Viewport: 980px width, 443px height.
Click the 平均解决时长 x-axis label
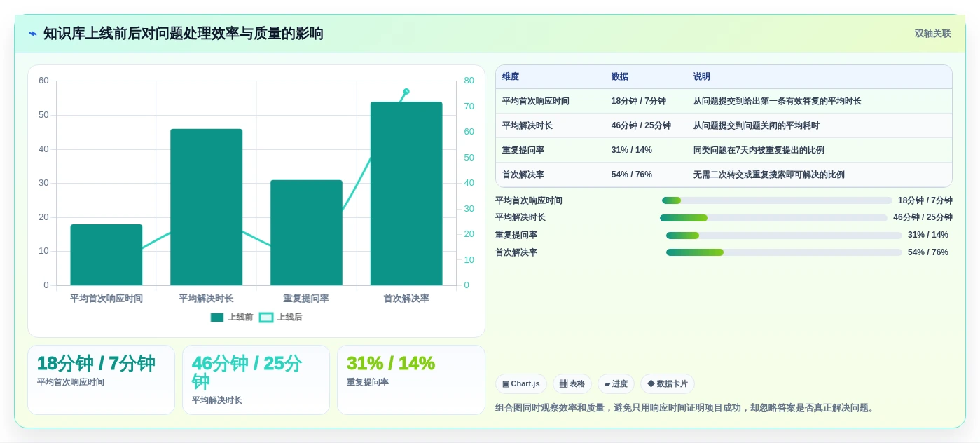(206, 299)
